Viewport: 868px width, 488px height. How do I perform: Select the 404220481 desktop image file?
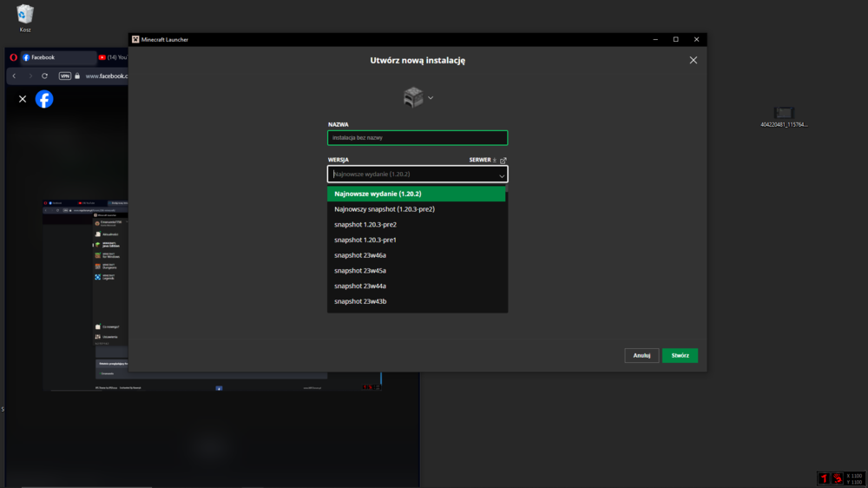[x=784, y=117]
